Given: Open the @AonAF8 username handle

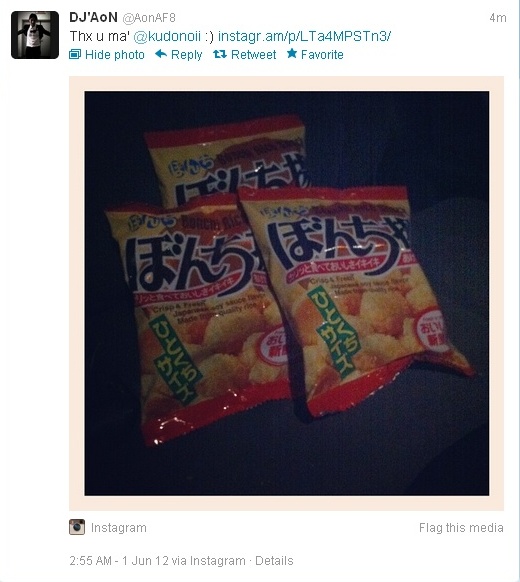Looking at the screenshot, I should (149, 18).
